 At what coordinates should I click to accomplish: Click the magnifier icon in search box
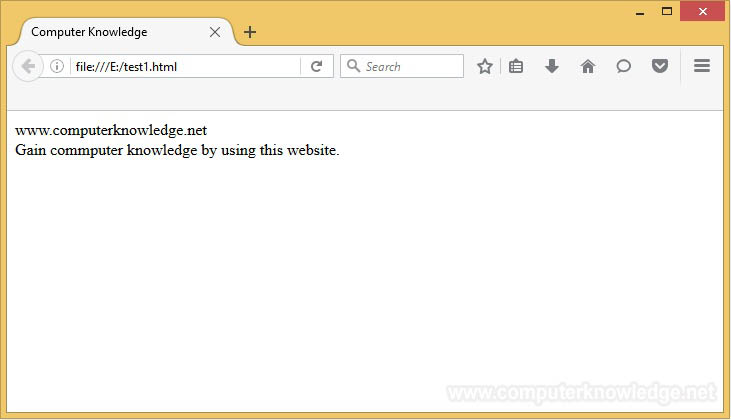pyautogui.click(x=353, y=66)
